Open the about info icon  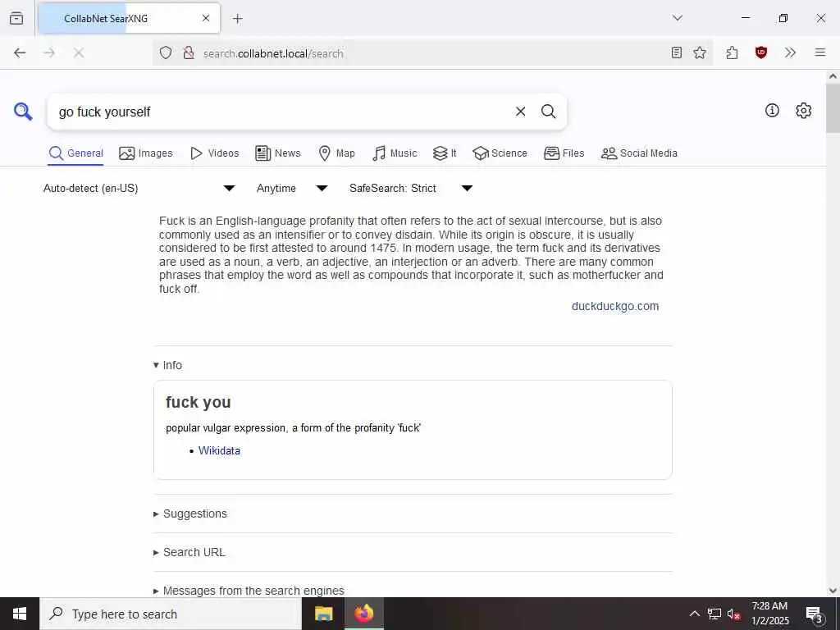772,111
